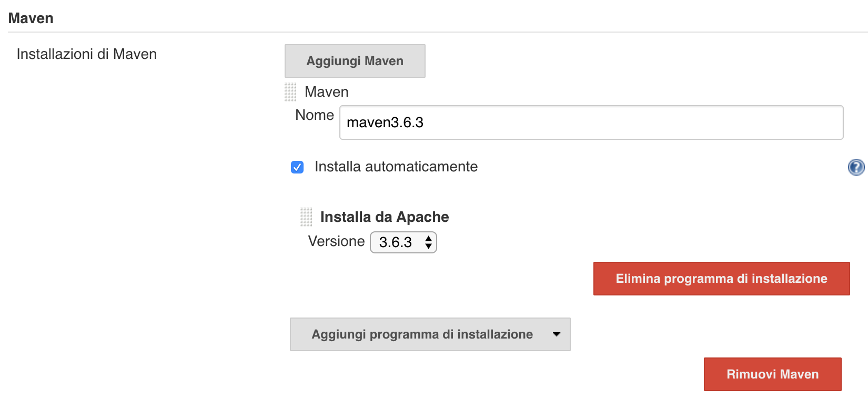Focus the Nome text field

coord(591,122)
